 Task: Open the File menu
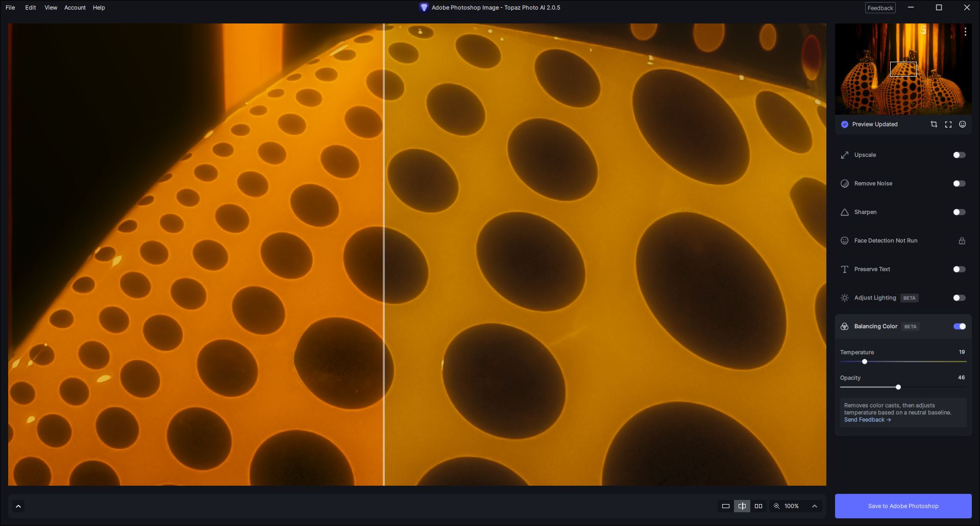click(10, 8)
